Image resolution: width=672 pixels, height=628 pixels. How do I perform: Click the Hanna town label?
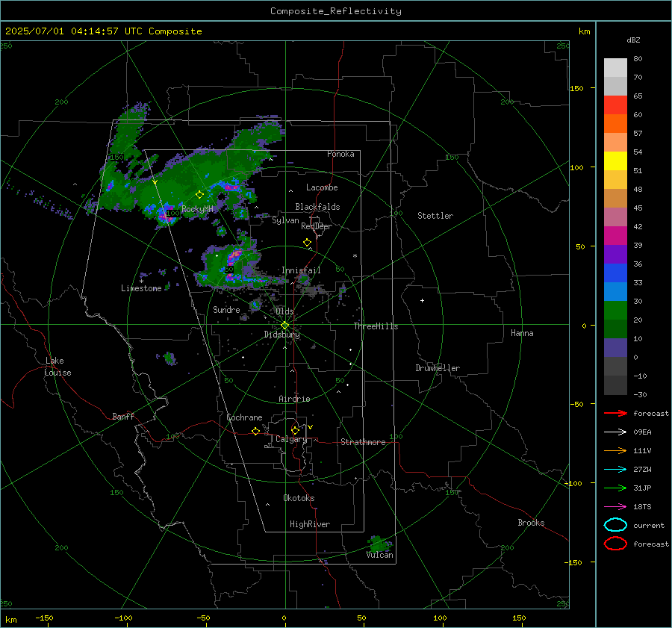pos(522,333)
